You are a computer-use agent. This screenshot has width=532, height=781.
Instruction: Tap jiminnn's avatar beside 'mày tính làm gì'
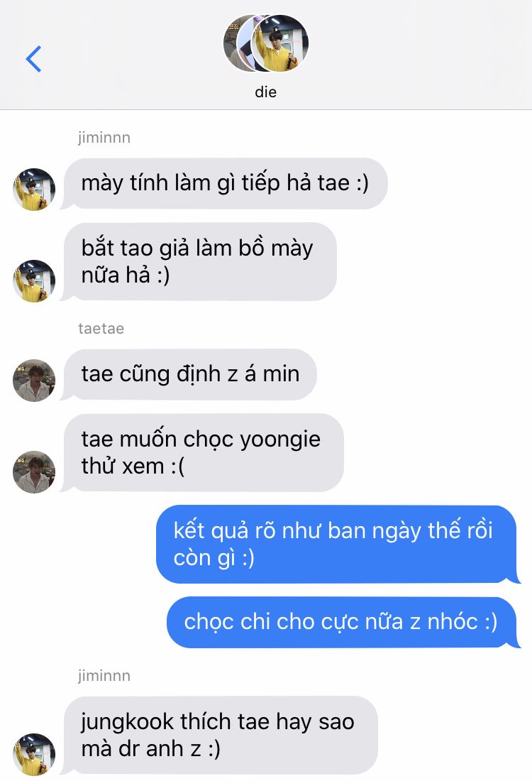click(x=34, y=190)
